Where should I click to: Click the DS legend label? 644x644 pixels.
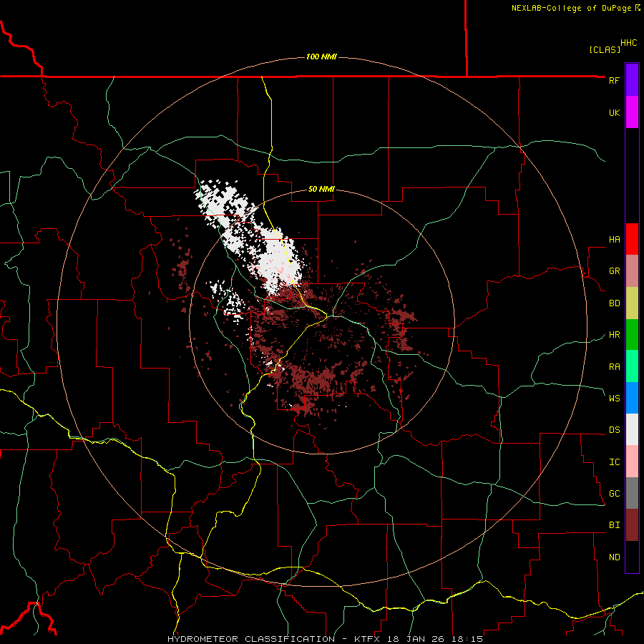(x=614, y=430)
